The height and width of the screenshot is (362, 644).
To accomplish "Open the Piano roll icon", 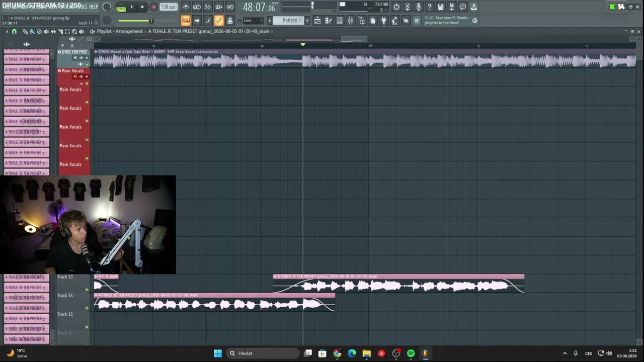I will (329, 21).
